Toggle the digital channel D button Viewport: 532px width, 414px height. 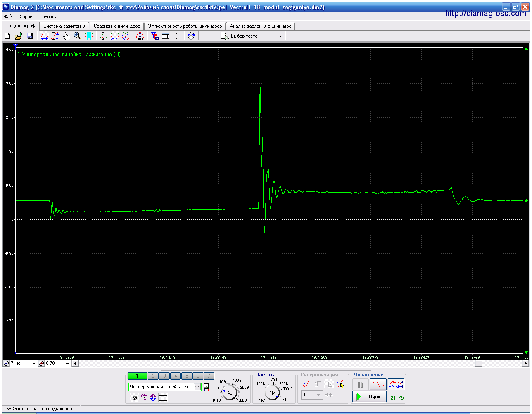pyautogui.click(x=209, y=376)
